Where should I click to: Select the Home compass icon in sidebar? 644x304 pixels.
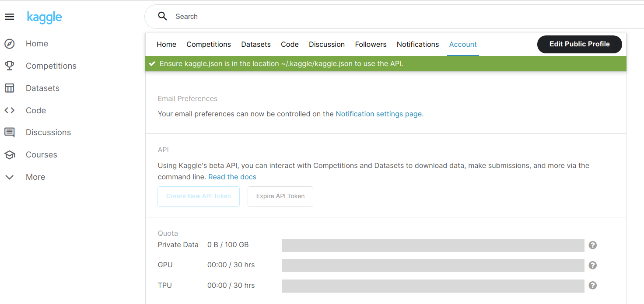coord(10,43)
